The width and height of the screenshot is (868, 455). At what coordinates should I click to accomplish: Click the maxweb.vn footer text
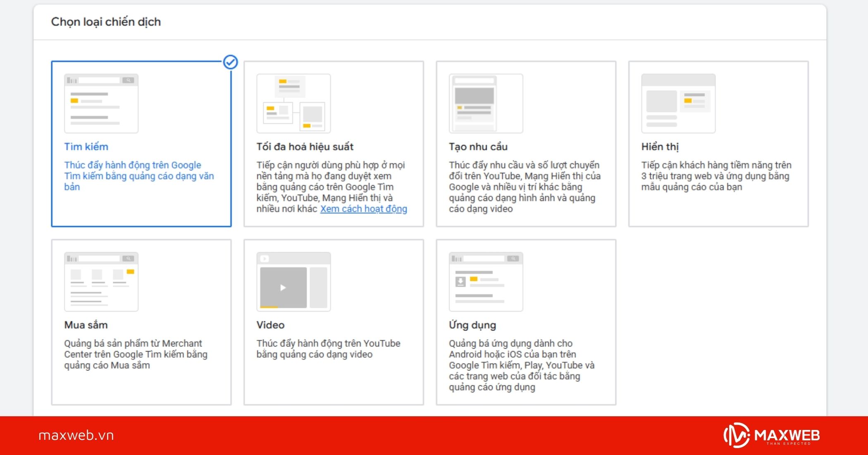click(x=76, y=436)
